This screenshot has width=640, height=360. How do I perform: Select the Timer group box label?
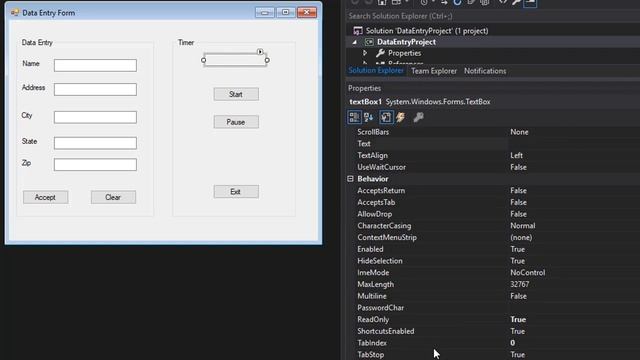[x=186, y=42]
